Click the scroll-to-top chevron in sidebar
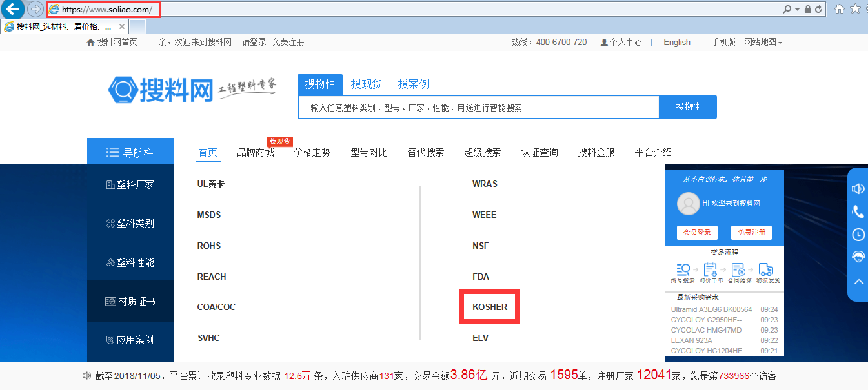The height and width of the screenshot is (390, 868). pyautogui.click(x=858, y=281)
